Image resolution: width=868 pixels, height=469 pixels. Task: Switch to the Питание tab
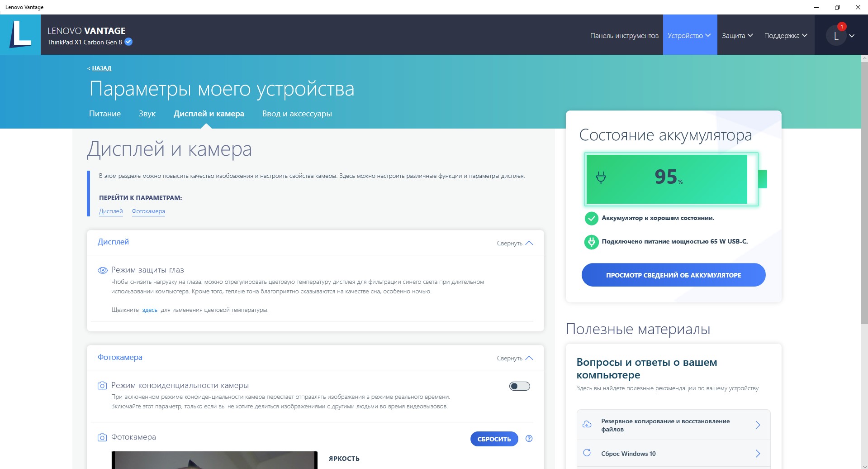click(105, 114)
